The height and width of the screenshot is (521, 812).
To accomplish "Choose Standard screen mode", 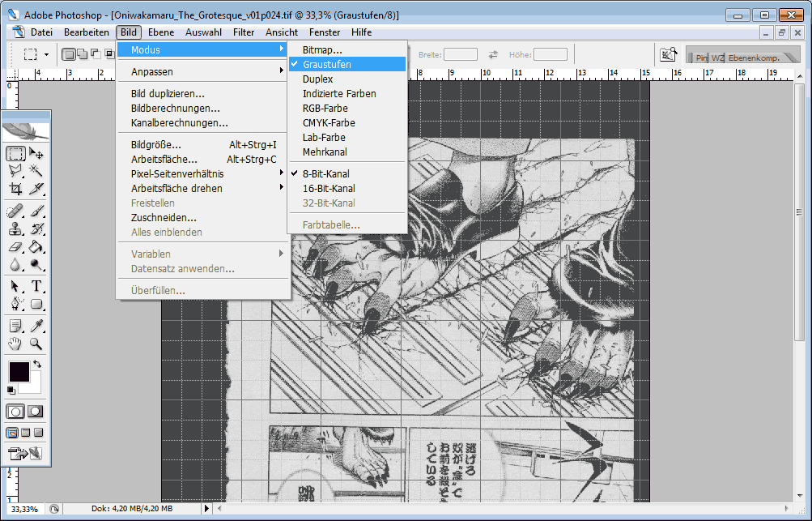I will click(x=12, y=433).
